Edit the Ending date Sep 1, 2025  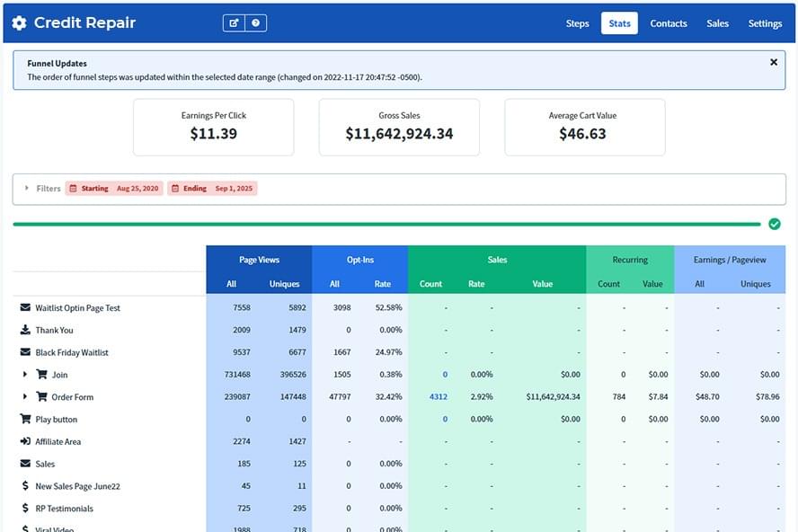(x=212, y=189)
